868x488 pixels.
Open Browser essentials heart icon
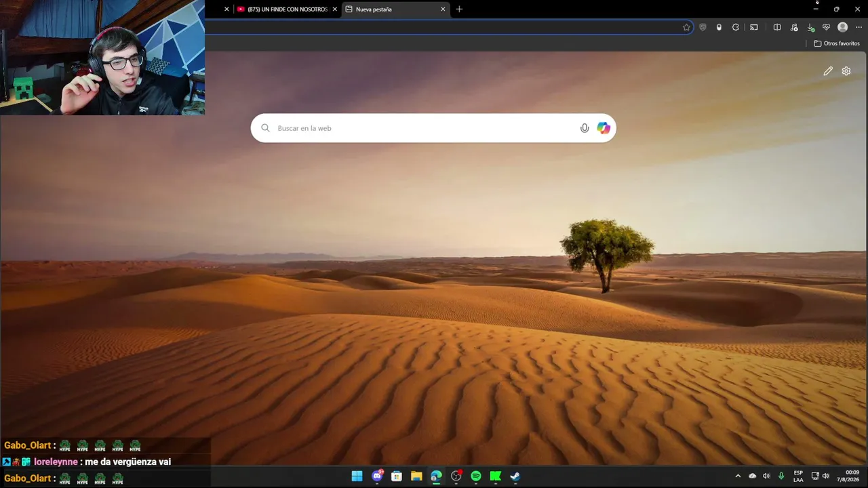(826, 27)
